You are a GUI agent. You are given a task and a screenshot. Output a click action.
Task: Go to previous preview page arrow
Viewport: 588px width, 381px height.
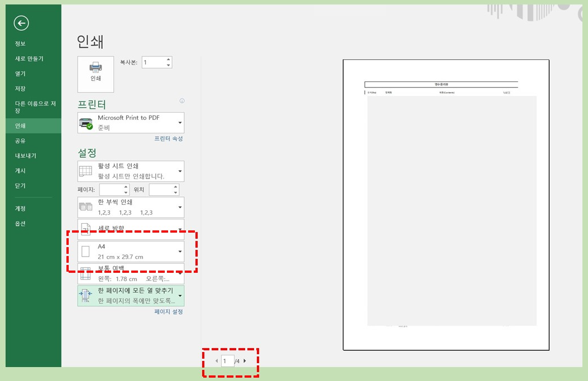[216, 361]
